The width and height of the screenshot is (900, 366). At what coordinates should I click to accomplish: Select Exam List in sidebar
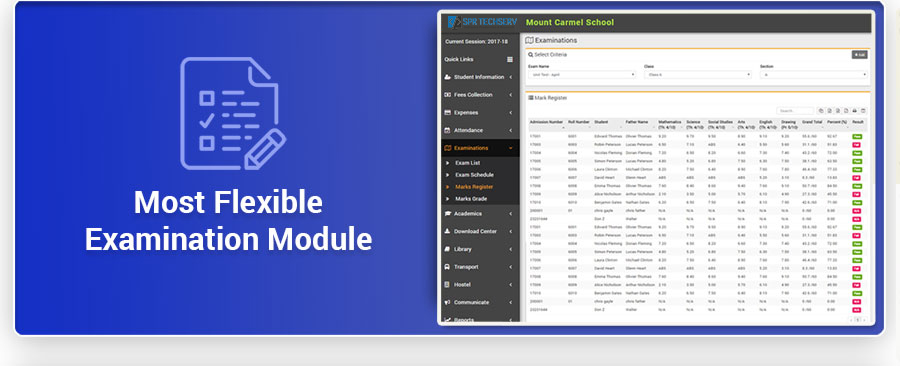tap(467, 163)
